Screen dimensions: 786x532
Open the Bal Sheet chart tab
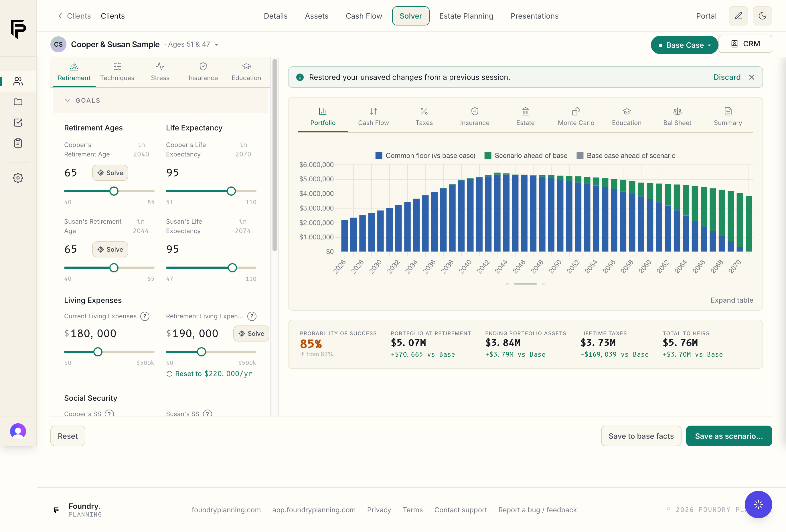tap(677, 117)
